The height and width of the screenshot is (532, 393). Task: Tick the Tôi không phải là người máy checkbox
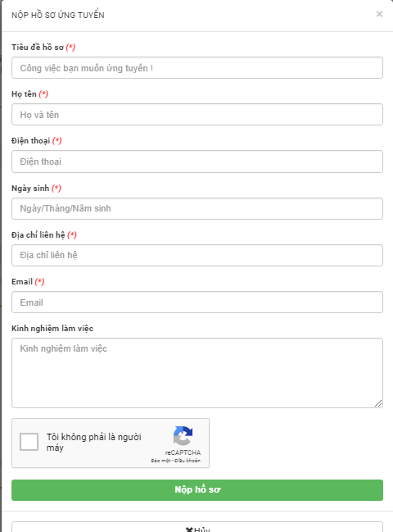tap(29, 442)
